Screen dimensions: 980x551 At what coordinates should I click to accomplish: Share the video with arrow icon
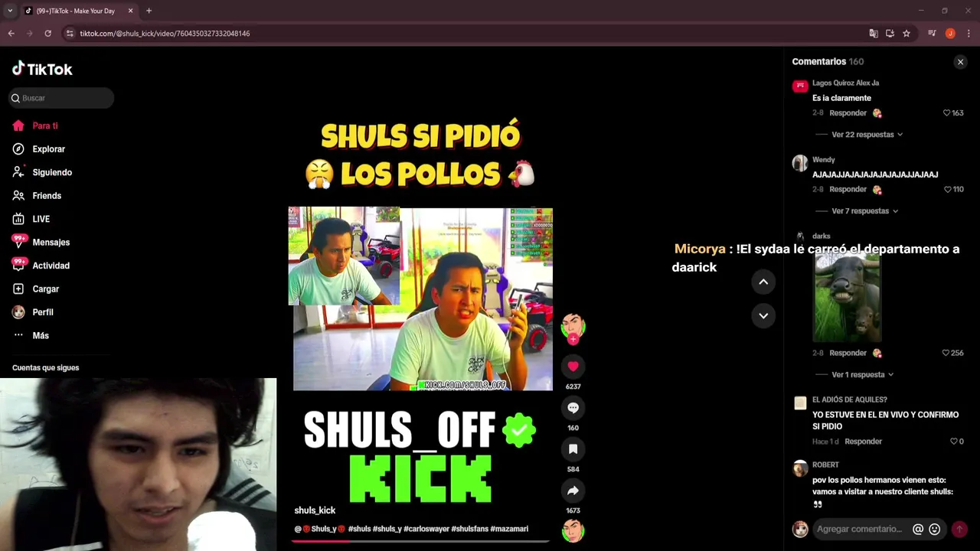[x=573, y=491]
